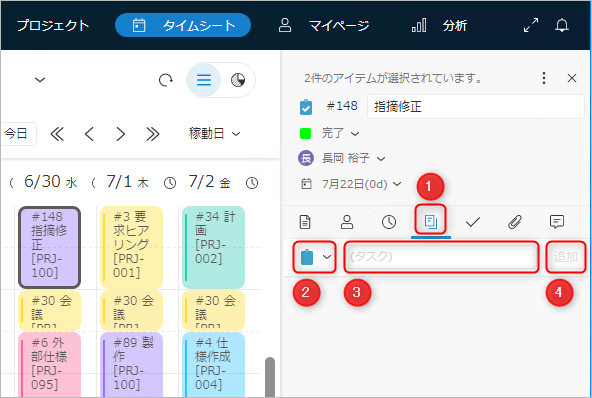Open the 分析 menu
Viewport: 592px width, 398px height.
[x=439, y=25]
